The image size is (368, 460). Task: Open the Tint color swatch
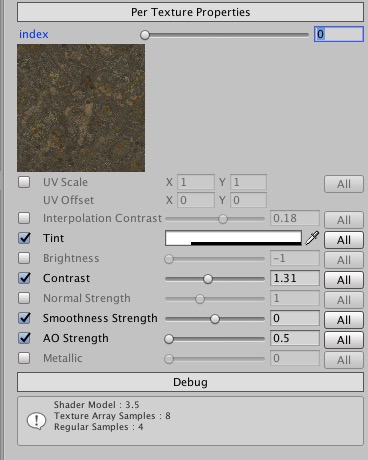click(x=233, y=238)
